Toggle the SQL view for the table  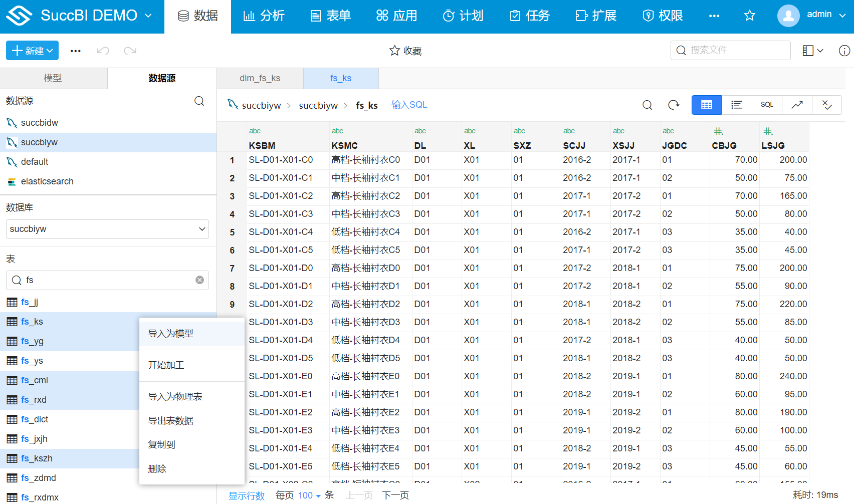[767, 105]
